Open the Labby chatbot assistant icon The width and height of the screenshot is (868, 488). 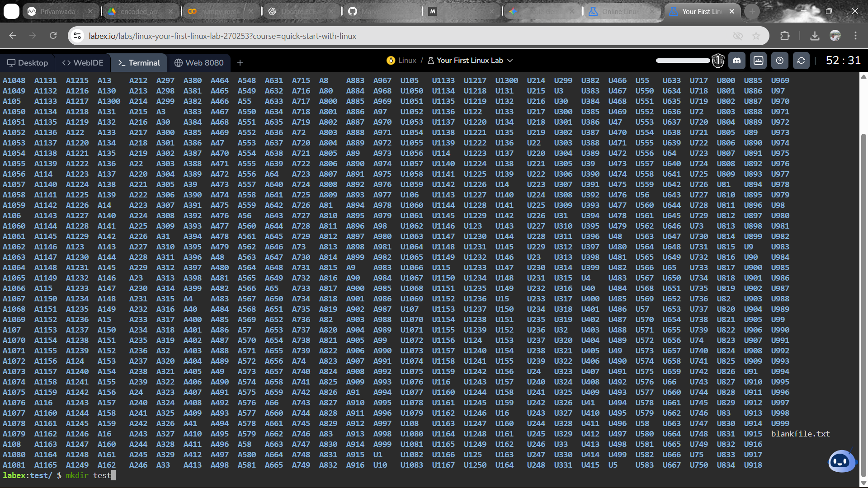click(x=841, y=461)
